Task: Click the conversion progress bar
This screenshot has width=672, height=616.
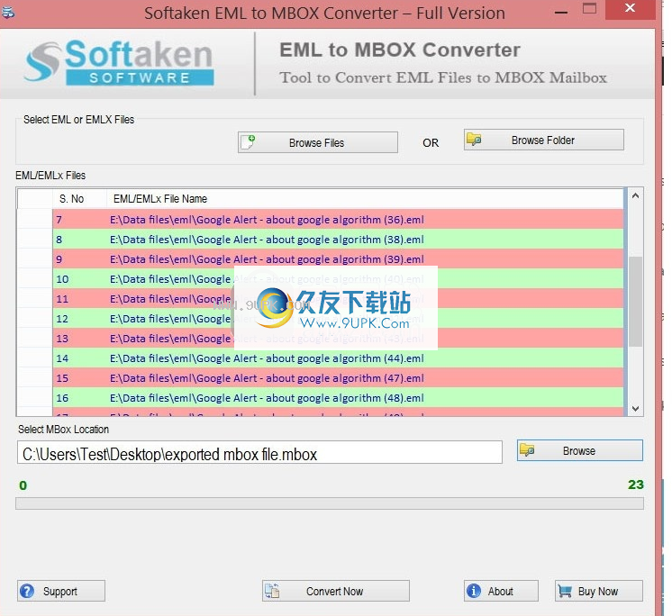Action: pyautogui.click(x=329, y=503)
